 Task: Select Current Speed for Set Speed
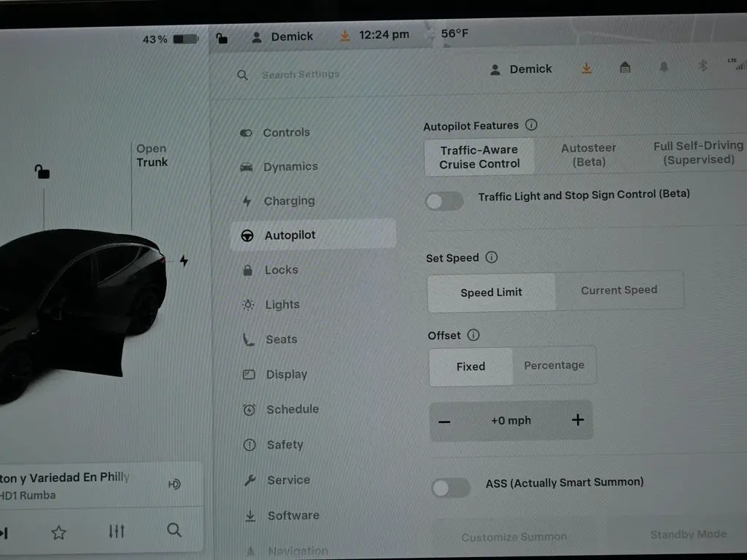(x=619, y=290)
